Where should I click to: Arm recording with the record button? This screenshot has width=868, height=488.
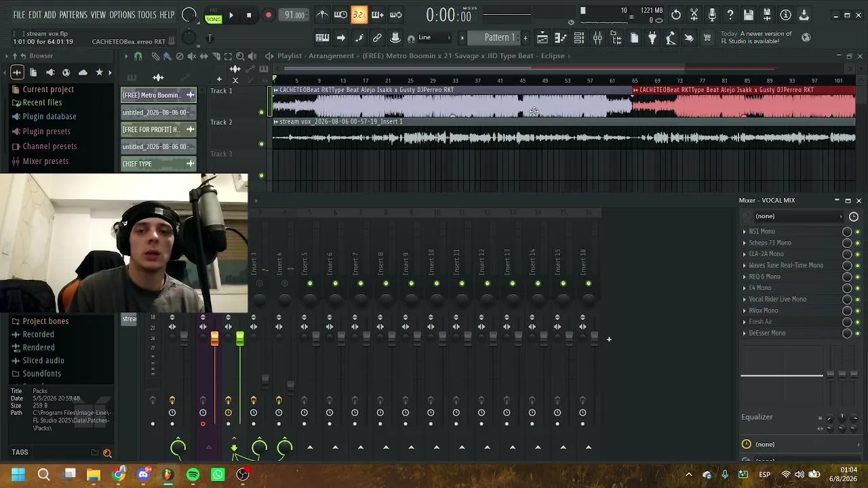click(268, 15)
